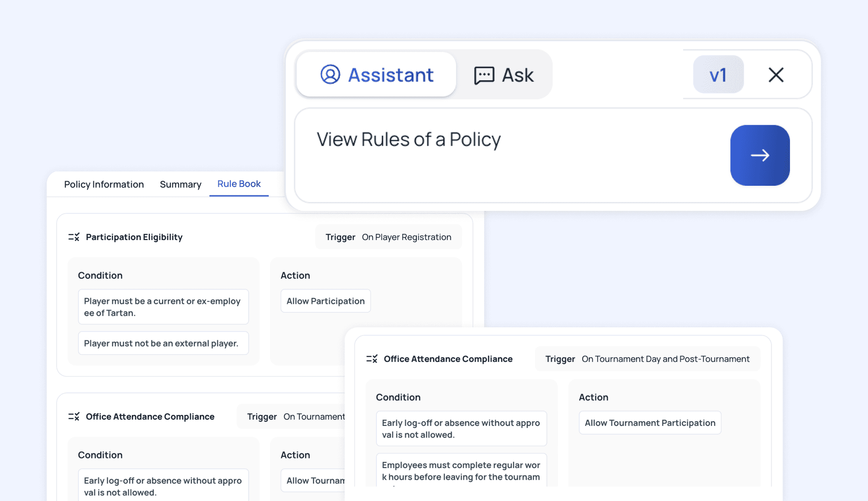Click 'On Tournament Day and Post-Tournament' trigger text
Image resolution: width=868 pixels, height=501 pixels.
tap(666, 359)
